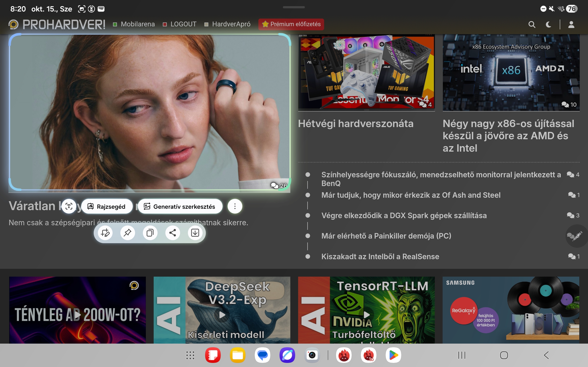Image resolution: width=588 pixels, height=367 pixels.
Task: Open the site search icon
Action: [x=532, y=24]
